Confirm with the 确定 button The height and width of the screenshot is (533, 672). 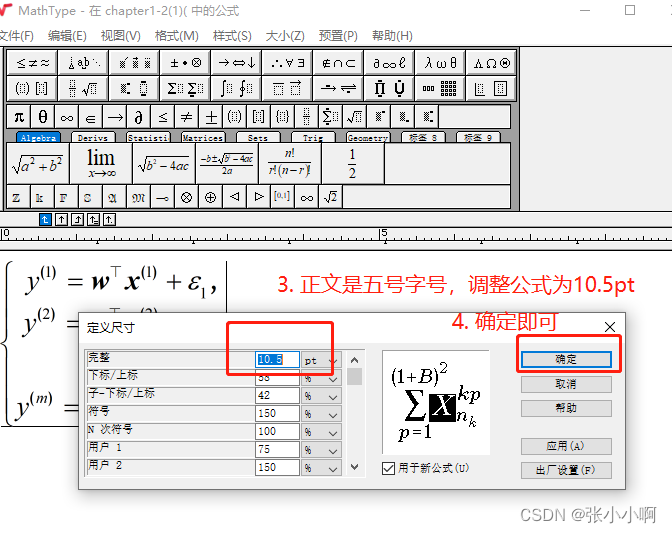(x=566, y=359)
